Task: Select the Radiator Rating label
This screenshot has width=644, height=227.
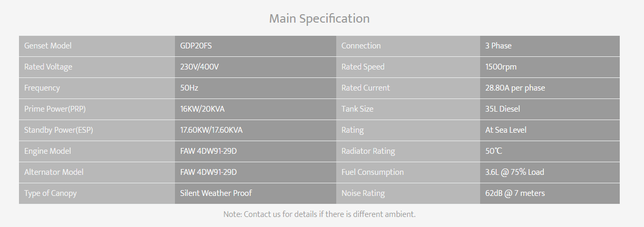Action: 368,151
